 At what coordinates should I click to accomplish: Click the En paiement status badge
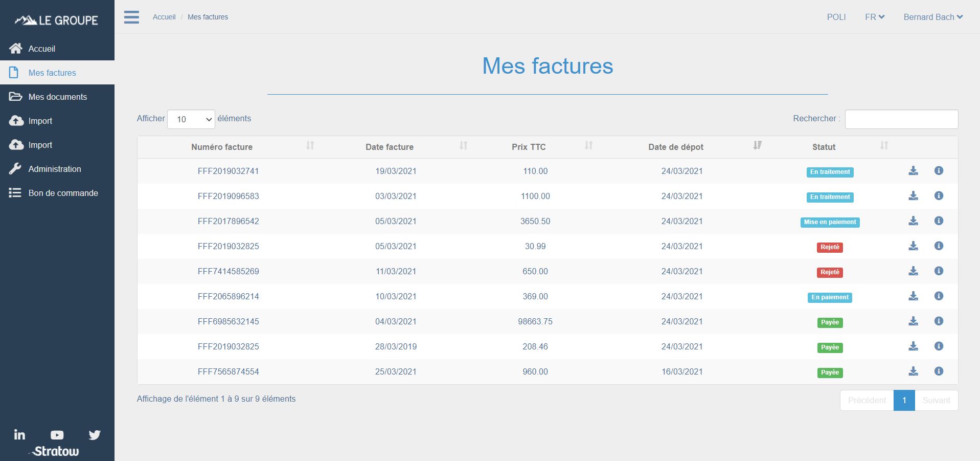point(830,297)
